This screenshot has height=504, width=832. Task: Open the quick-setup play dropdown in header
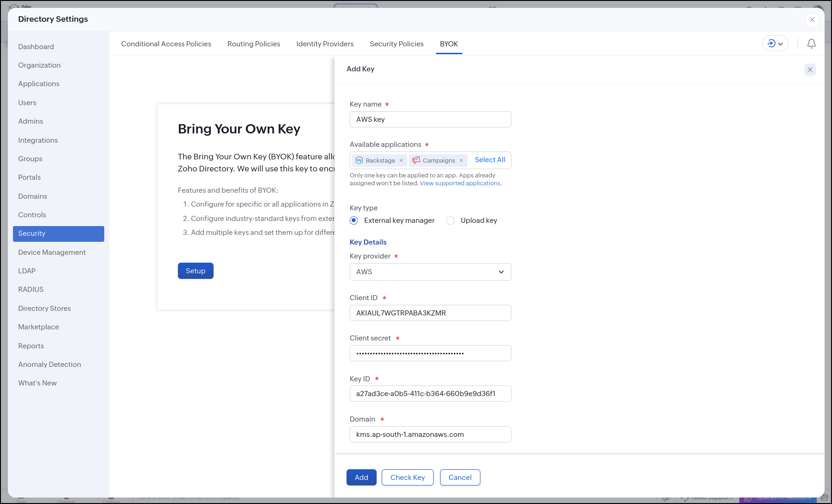(775, 44)
